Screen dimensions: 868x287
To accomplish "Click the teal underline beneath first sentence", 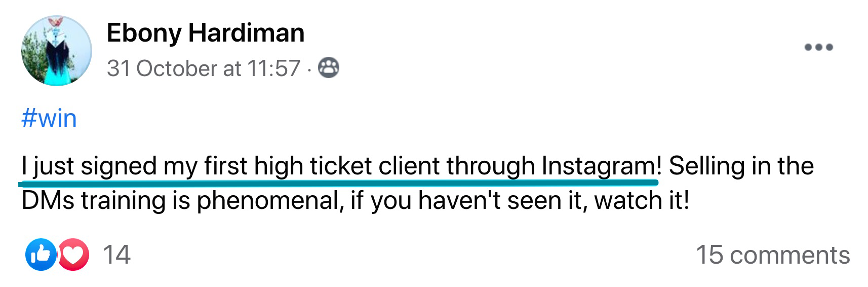I will click(x=338, y=183).
